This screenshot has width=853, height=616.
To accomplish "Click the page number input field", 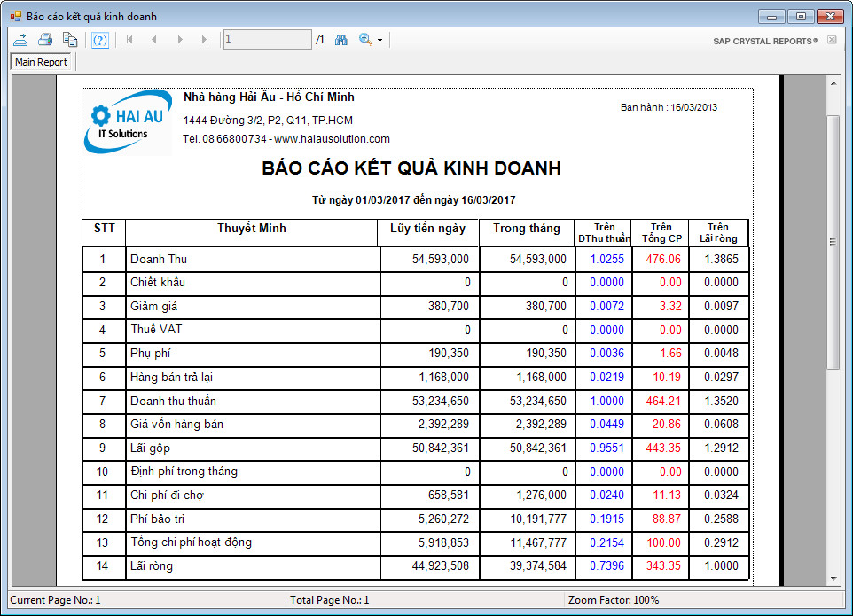I will click(267, 39).
